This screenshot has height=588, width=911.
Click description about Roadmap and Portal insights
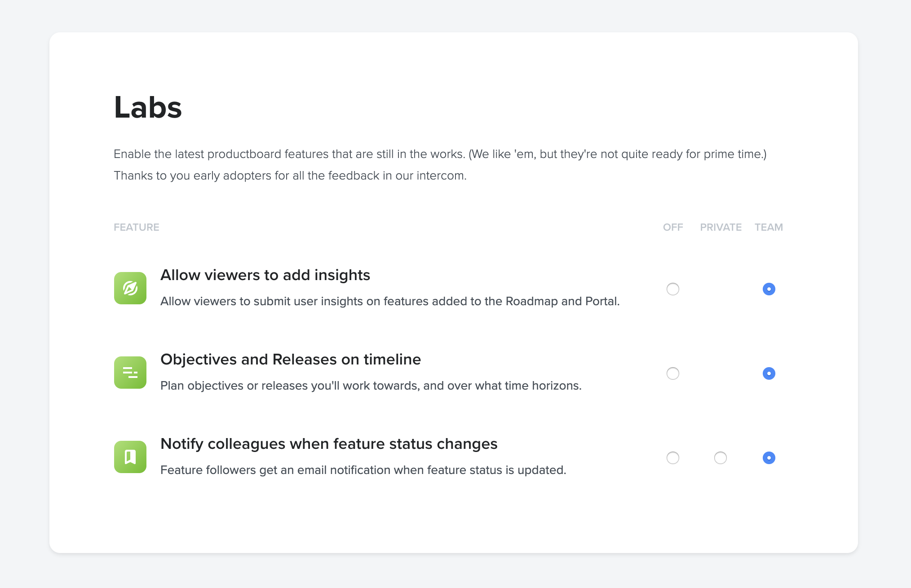(x=390, y=301)
